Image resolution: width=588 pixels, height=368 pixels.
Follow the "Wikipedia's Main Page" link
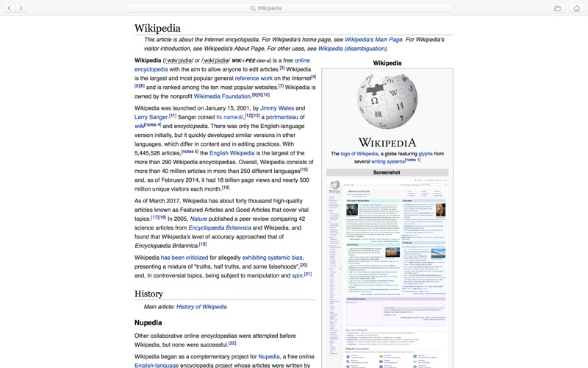click(373, 40)
